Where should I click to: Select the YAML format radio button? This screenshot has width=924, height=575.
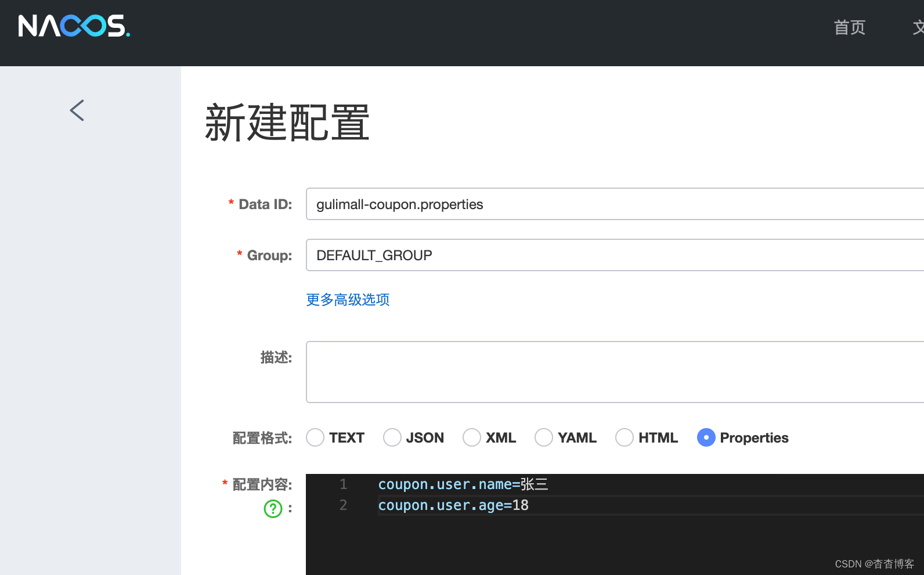pos(544,437)
